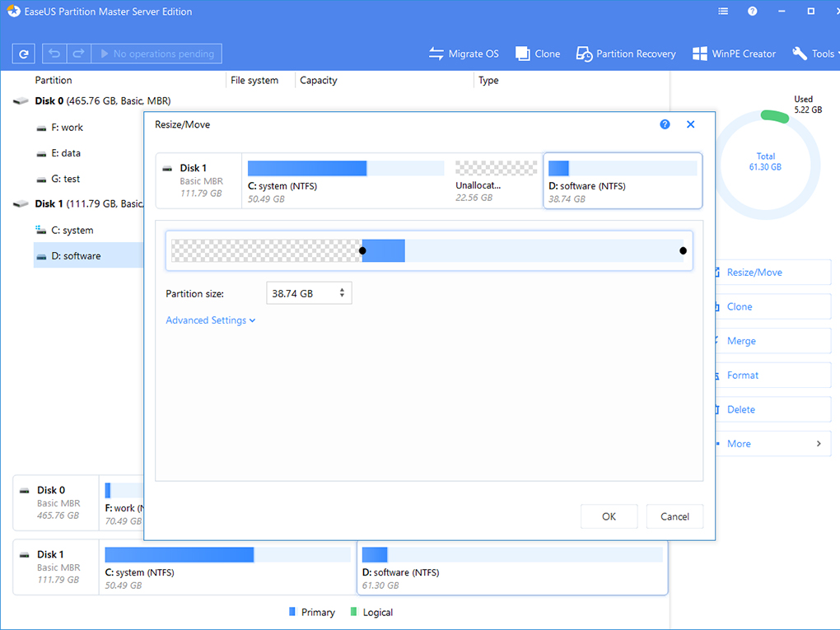Screen dimensions: 840x630
Task: Select D: software partition in bottom disk map
Action: (512, 568)
